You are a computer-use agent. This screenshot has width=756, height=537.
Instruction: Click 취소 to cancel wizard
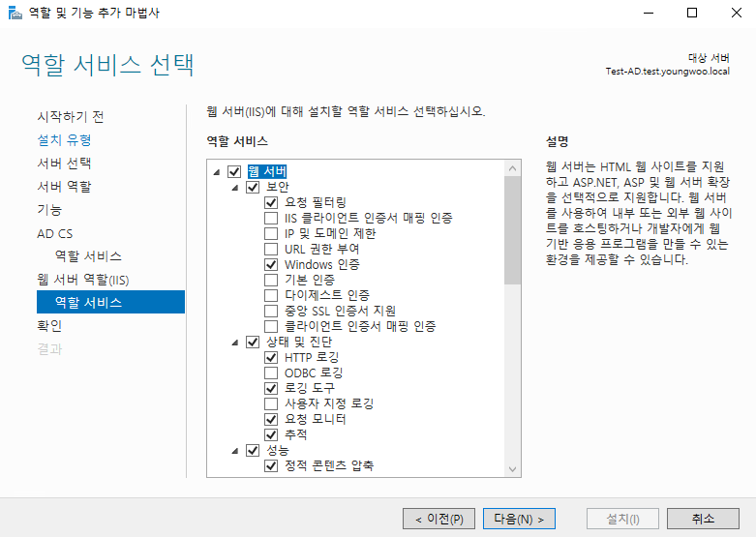point(703,519)
